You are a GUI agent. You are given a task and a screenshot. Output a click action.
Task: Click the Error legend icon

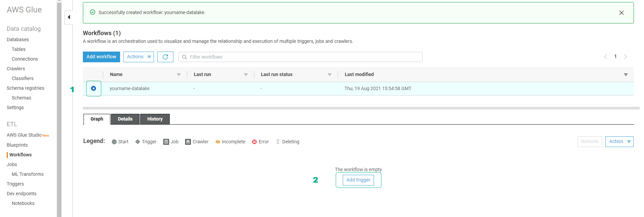255,142
